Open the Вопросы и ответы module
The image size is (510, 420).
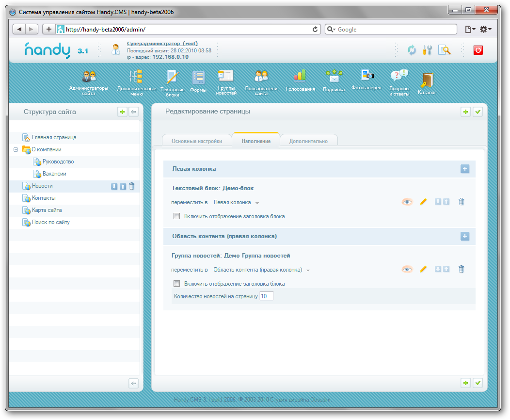click(x=399, y=78)
